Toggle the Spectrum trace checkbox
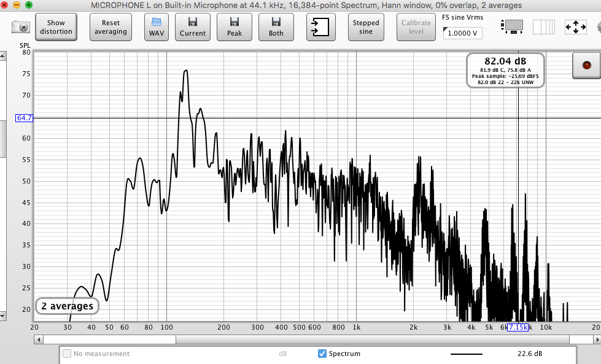 tap(322, 354)
